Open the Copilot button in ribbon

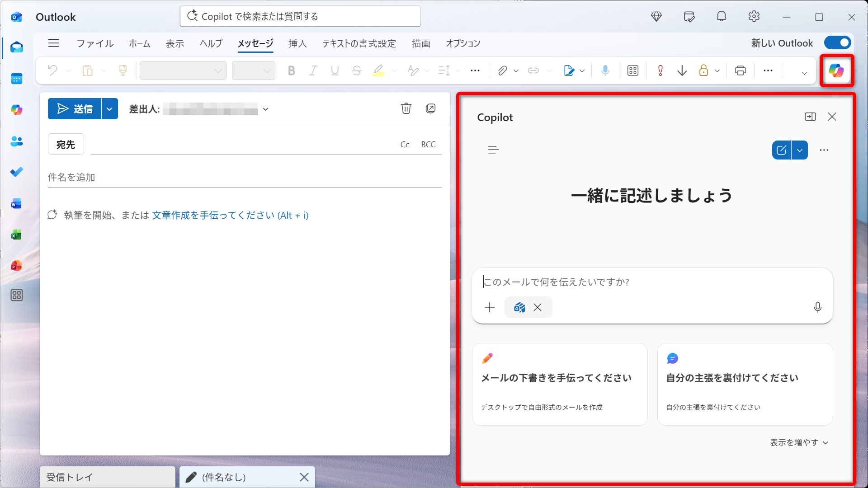[x=836, y=70]
